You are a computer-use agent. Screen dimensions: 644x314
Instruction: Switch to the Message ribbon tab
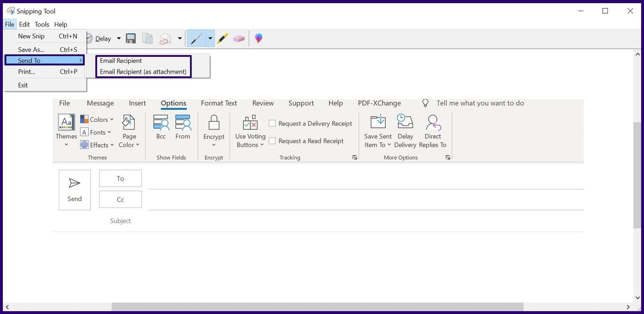pyautogui.click(x=100, y=103)
